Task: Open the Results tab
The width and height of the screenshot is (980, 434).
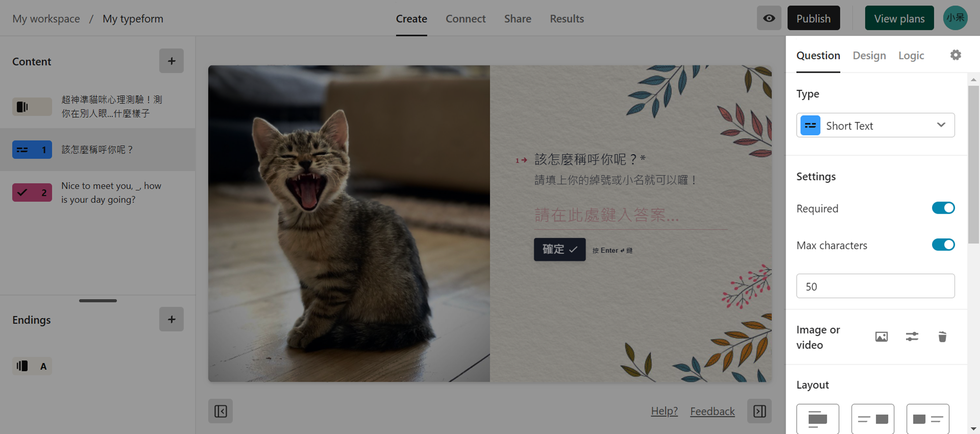Action: click(567, 19)
